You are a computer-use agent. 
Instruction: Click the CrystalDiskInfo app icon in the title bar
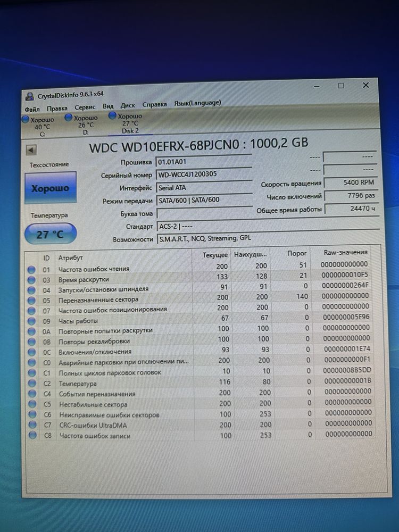pos(30,97)
